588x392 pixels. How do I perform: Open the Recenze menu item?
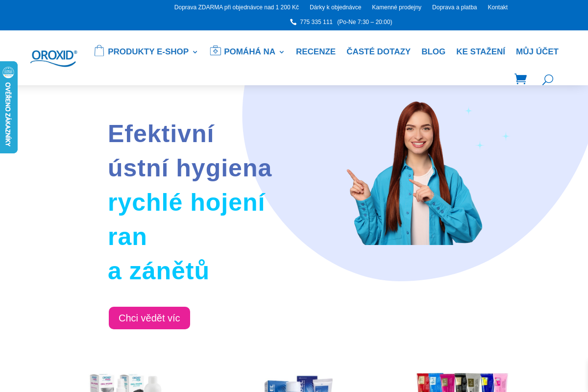coord(316,51)
